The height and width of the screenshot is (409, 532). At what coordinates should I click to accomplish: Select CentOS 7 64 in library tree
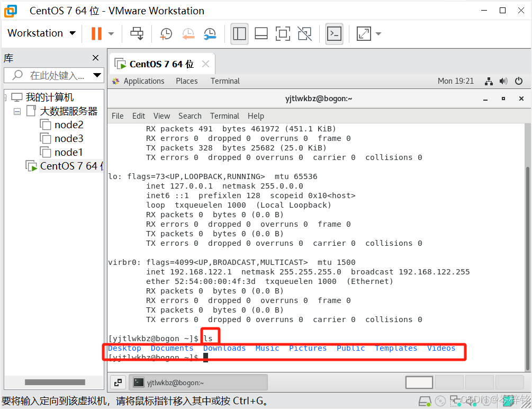(x=71, y=166)
